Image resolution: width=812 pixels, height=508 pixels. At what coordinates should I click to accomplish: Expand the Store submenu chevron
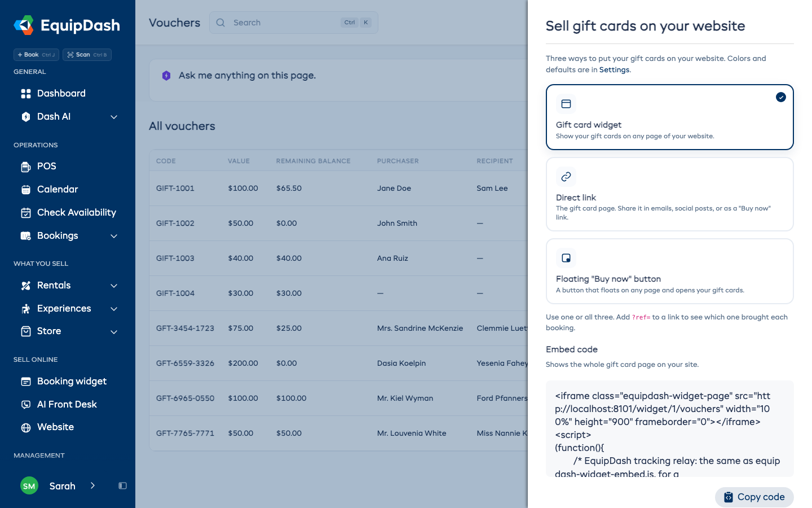click(x=114, y=332)
